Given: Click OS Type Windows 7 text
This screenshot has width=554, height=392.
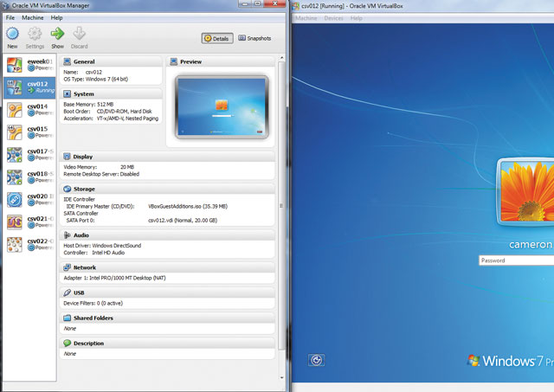Looking at the screenshot, I should pos(96,79).
